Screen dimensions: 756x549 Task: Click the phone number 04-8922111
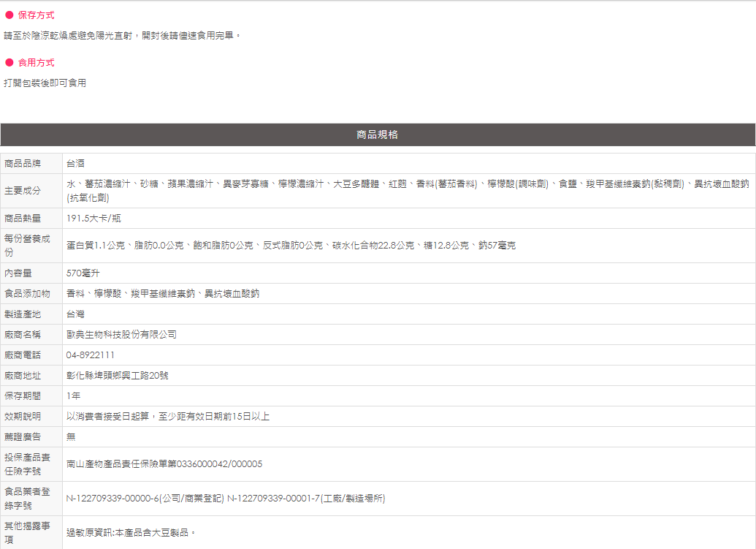[x=90, y=355]
